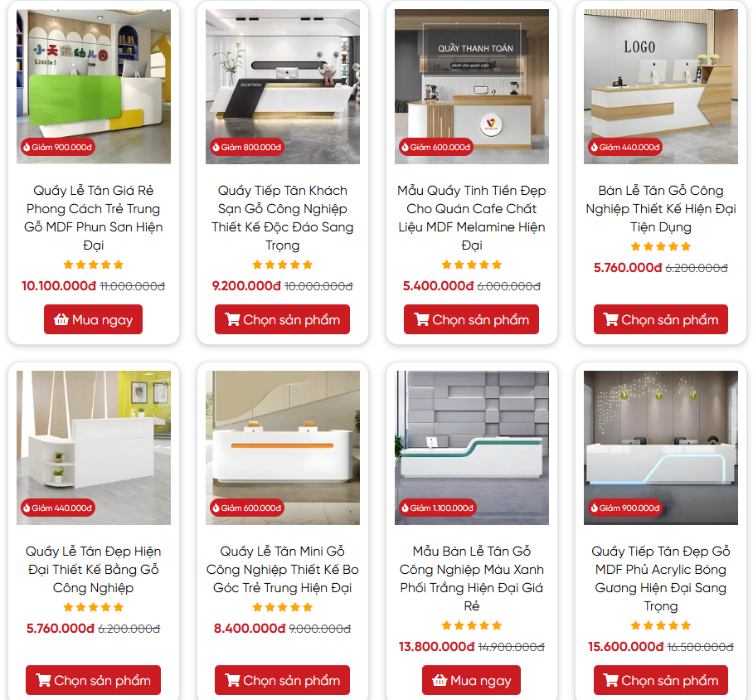Click the basket icon on the 13.800.000đ product's button
The width and height of the screenshot is (753, 700).
click(440, 680)
